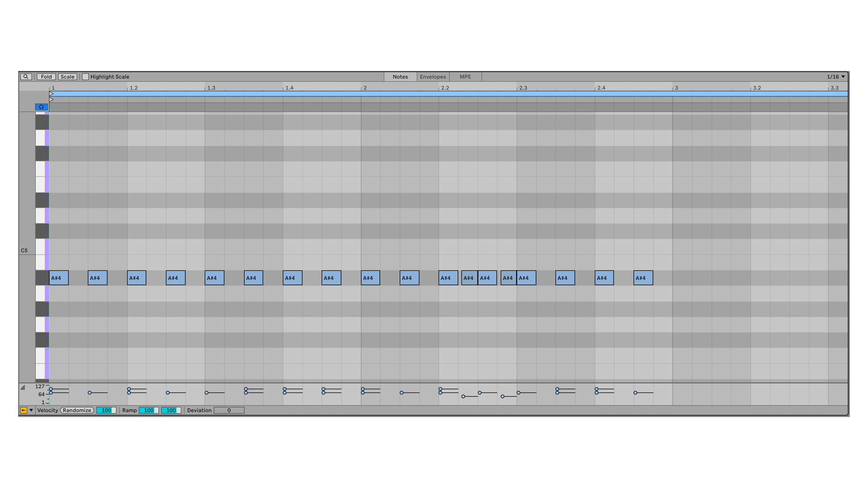Screen dimensions: 868x488
Task: Click ruler marker 3.2
Action: click(757, 88)
